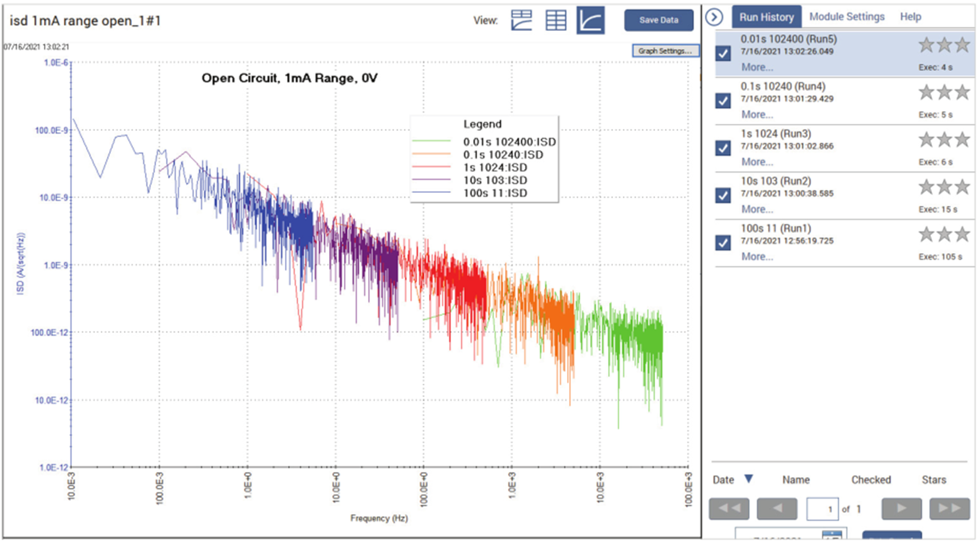The image size is (980, 545).
Task: Go to the next page of runs
Action: click(x=901, y=508)
